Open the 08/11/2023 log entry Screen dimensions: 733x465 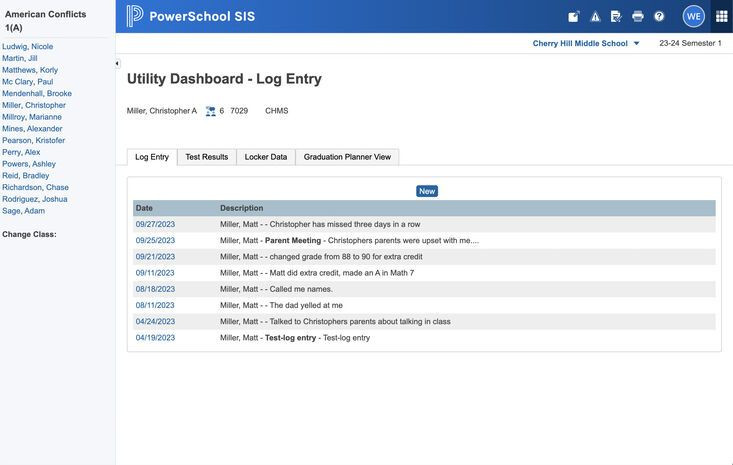pos(155,306)
